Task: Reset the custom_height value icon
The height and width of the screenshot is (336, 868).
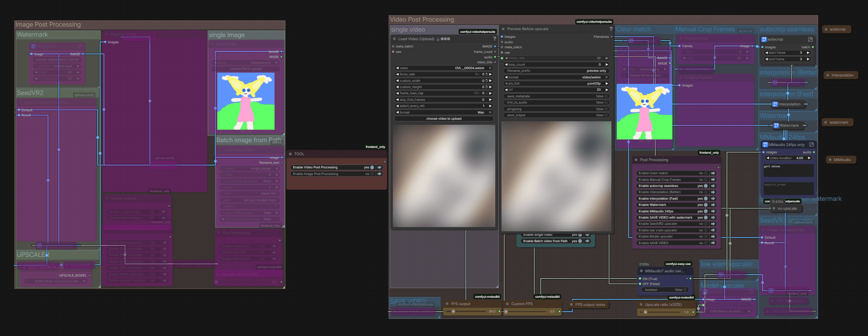Action: pos(486,87)
